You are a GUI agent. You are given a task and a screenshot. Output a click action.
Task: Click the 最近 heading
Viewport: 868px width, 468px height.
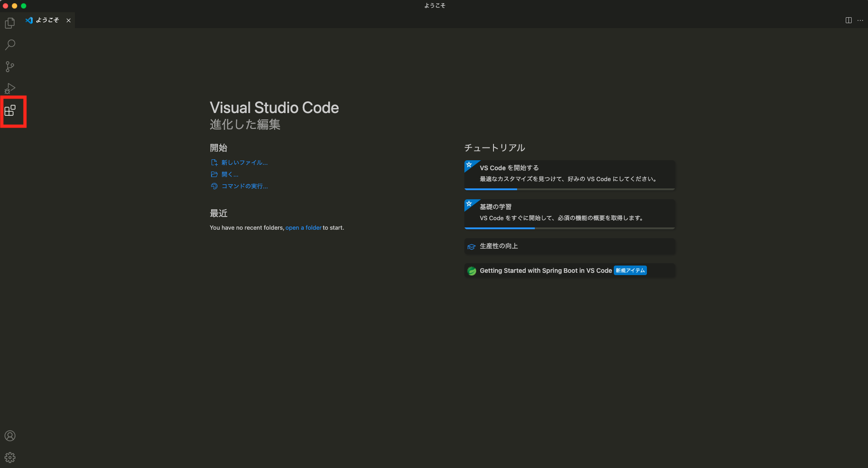(x=218, y=213)
